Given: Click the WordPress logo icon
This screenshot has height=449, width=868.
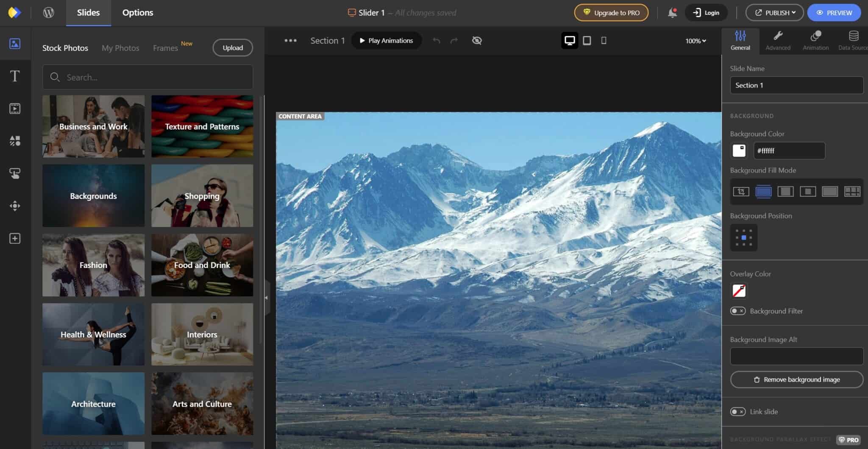Looking at the screenshot, I should click(49, 13).
